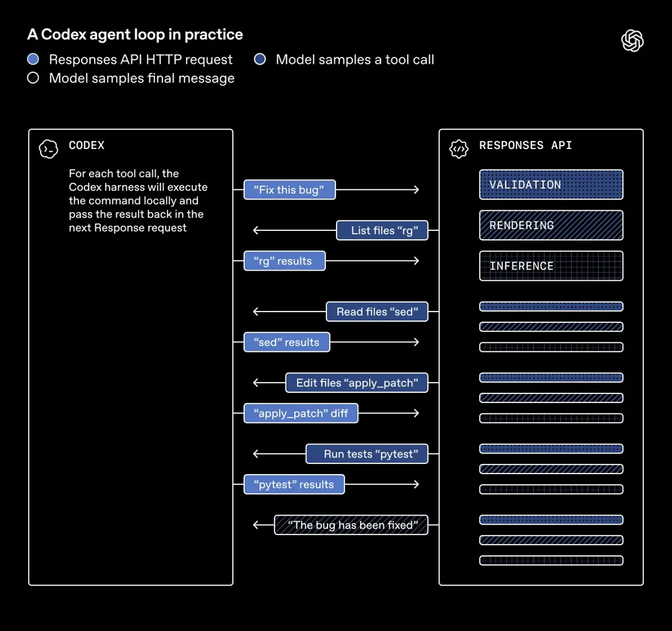
Task: Select the List files "rg" box
Action: (x=382, y=230)
